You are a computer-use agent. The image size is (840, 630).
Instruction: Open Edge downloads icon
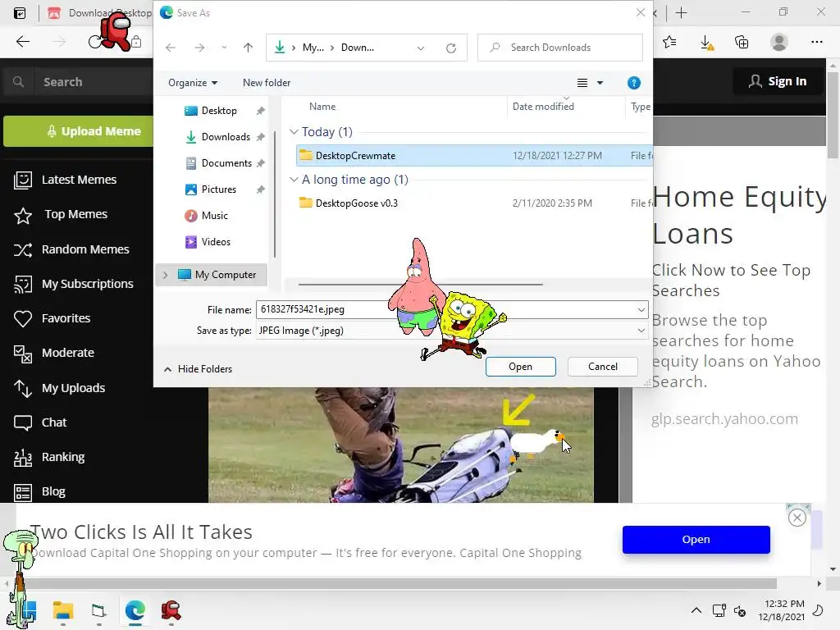pos(706,43)
